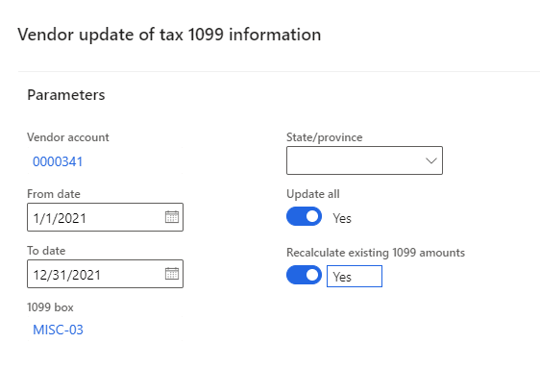The image size is (540, 392).
Task: Click the Vendor account field label
Action: pos(68,137)
